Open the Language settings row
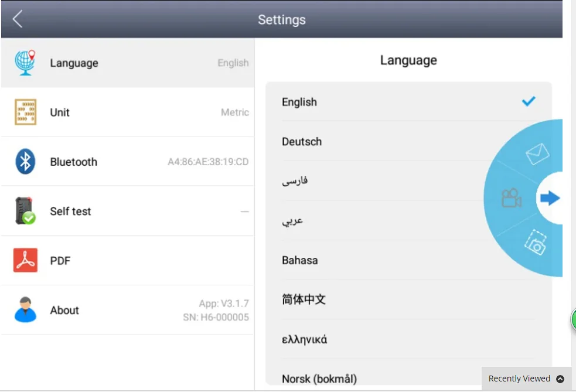 click(x=128, y=63)
